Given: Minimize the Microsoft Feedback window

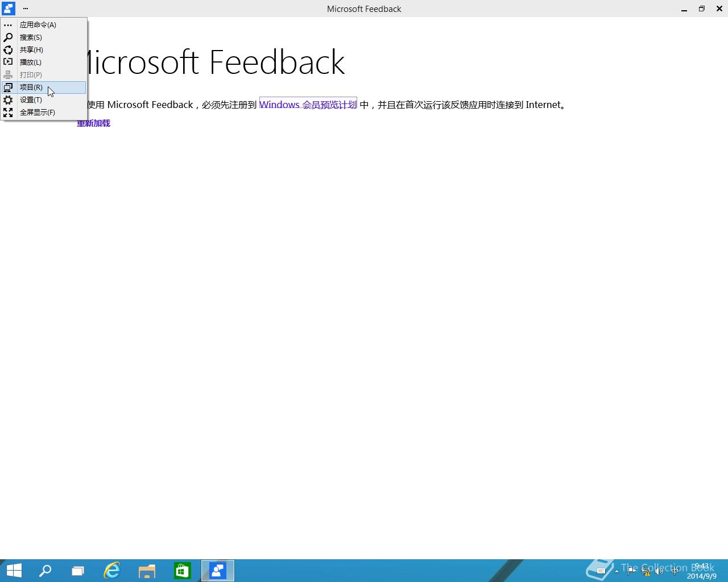Looking at the screenshot, I should click(x=684, y=9).
